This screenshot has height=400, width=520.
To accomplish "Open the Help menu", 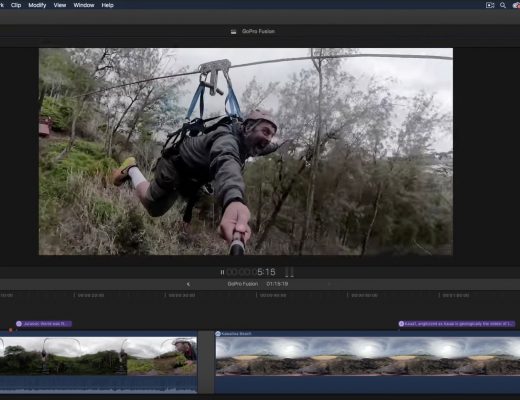I will [107, 5].
